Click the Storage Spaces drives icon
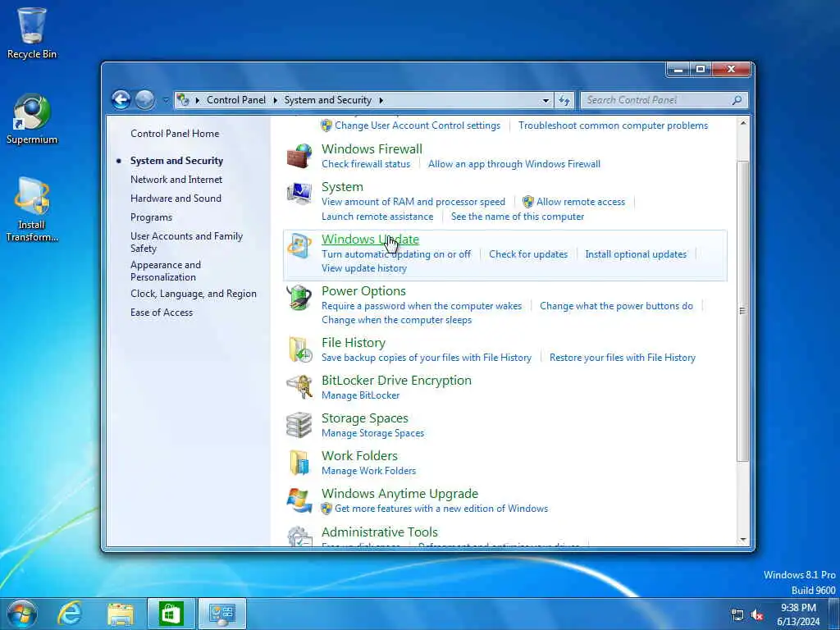The image size is (840, 630). click(x=299, y=425)
